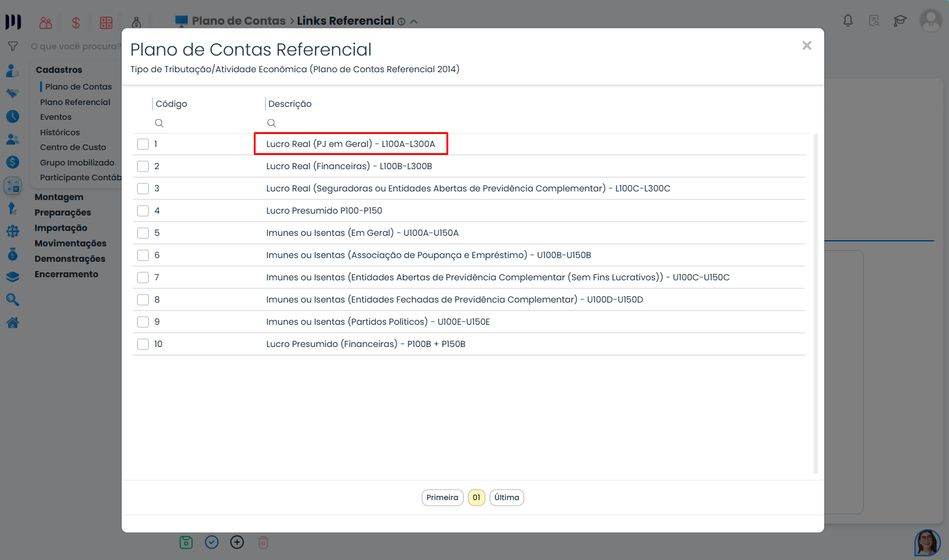Open Centro de Custo menu item
Screen dimensions: 949x560
point(73,148)
